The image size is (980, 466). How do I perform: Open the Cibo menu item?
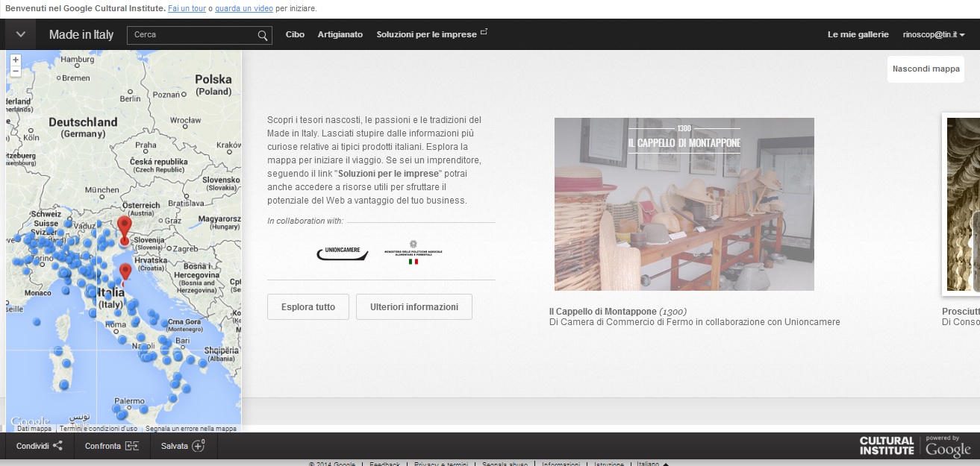295,34
